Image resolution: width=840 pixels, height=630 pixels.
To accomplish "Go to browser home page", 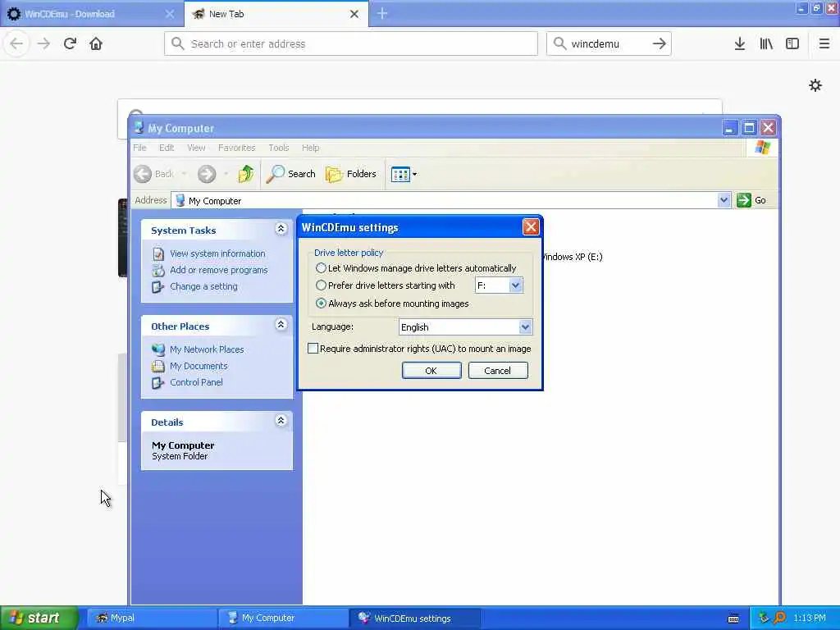I will (96, 43).
